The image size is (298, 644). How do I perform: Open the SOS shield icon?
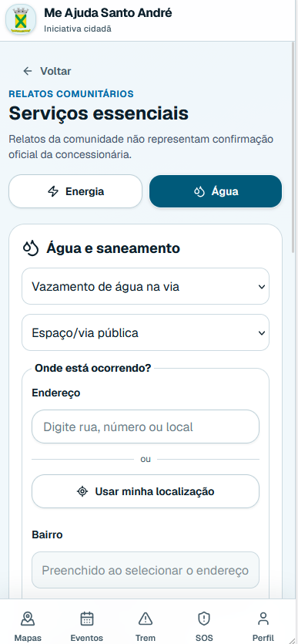pyautogui.click(x=204, y=618)
